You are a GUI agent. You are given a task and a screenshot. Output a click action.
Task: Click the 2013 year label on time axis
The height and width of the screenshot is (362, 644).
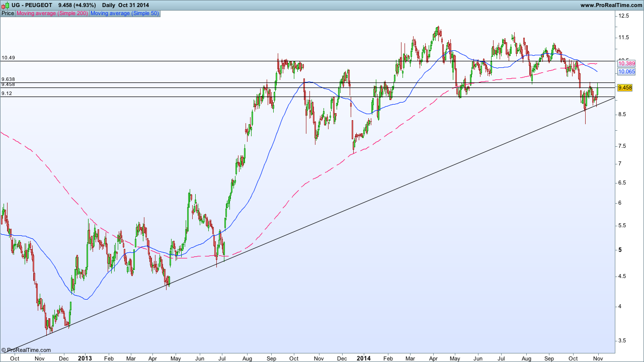click(85, 358)
